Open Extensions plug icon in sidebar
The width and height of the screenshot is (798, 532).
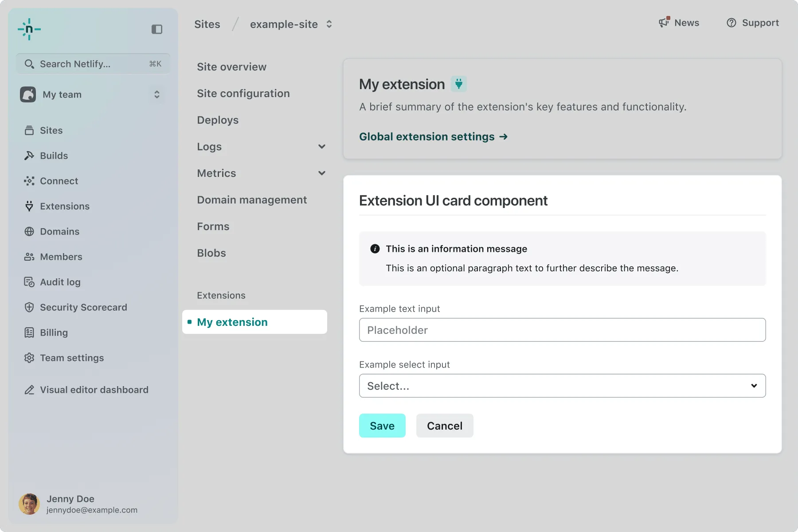[29, 206]
